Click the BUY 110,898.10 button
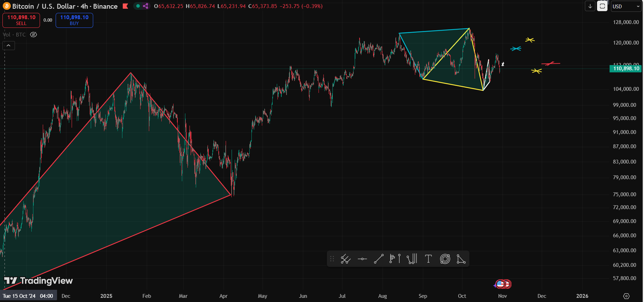 (74, 20)
